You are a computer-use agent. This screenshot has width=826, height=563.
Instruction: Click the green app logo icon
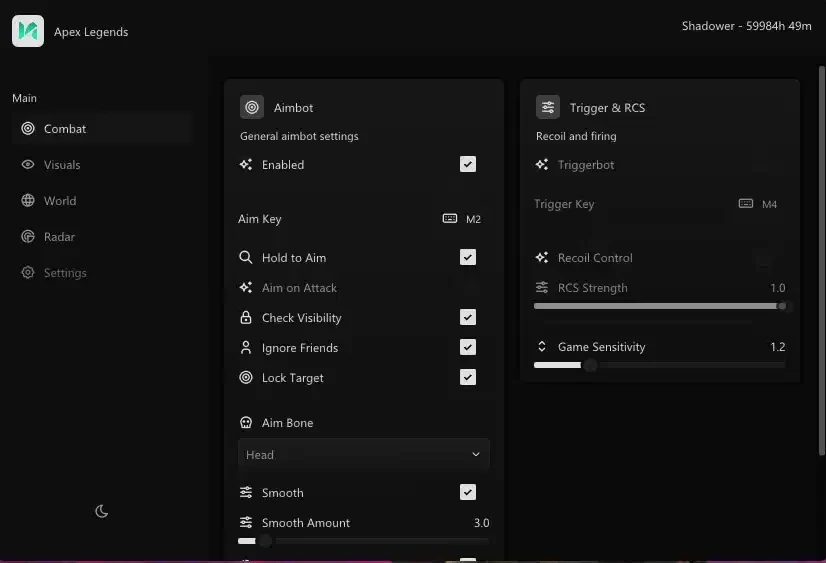tap(28, 31)
